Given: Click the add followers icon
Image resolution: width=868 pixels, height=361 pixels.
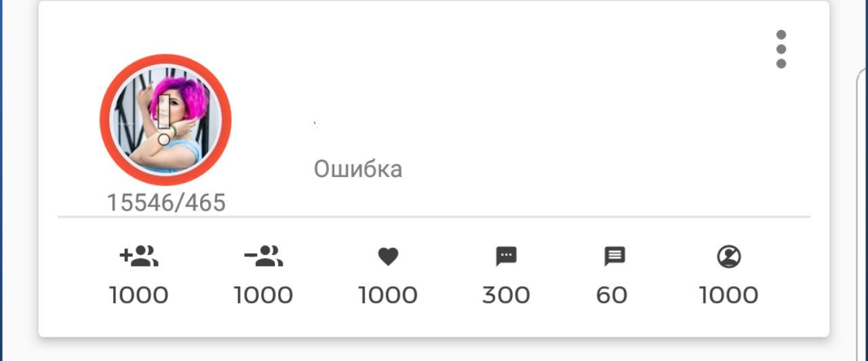Looking at the screenshot, I should click(139, 256).
